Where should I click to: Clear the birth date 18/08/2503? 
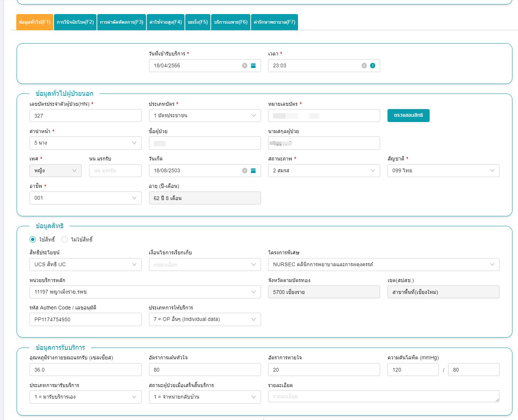(x=244, y=170)
